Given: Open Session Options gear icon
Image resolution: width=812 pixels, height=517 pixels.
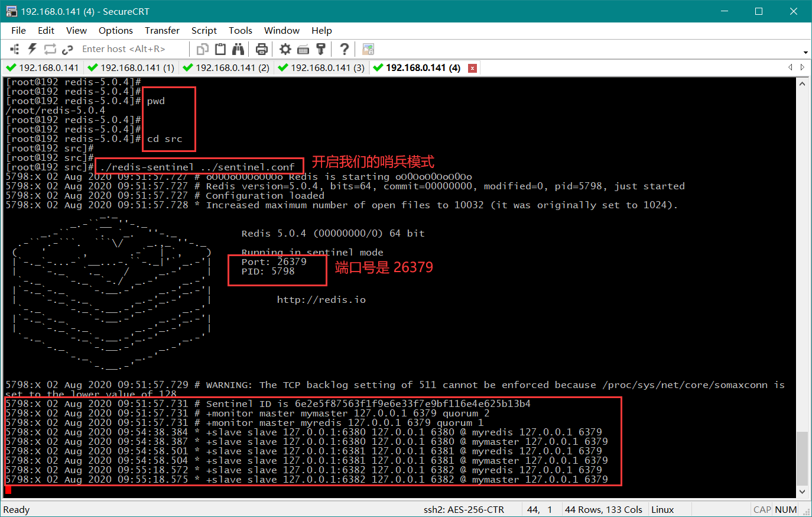Looking at the screenshot, I should pyautogui.click(x=285, y=49).
